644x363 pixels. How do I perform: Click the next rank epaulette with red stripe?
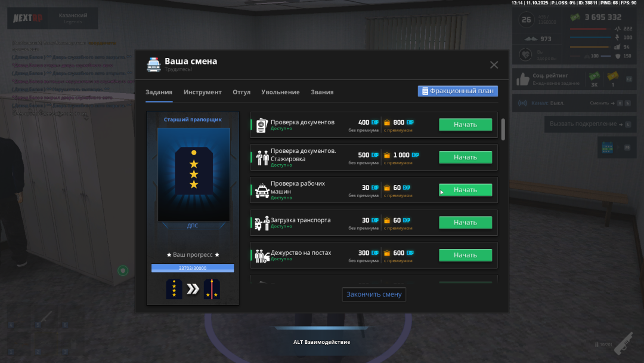coord(212,289)
